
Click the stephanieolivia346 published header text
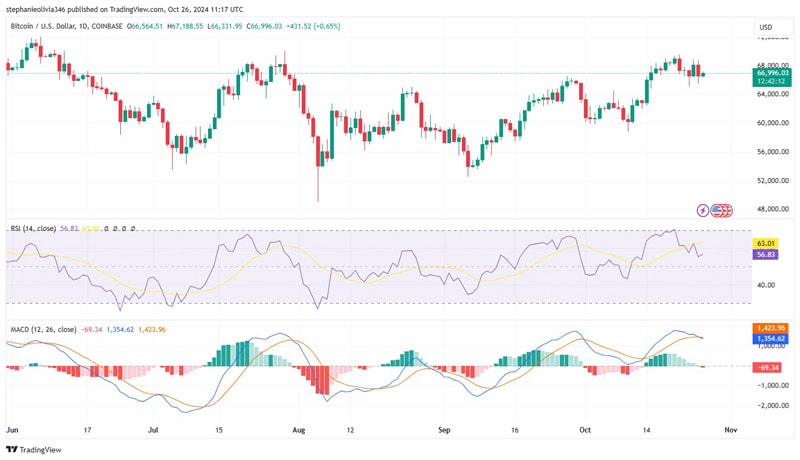click(124, 9)
